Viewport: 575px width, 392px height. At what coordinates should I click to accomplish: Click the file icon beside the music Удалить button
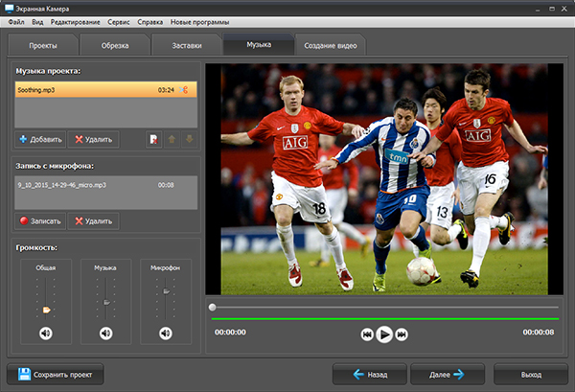point(152,140)
